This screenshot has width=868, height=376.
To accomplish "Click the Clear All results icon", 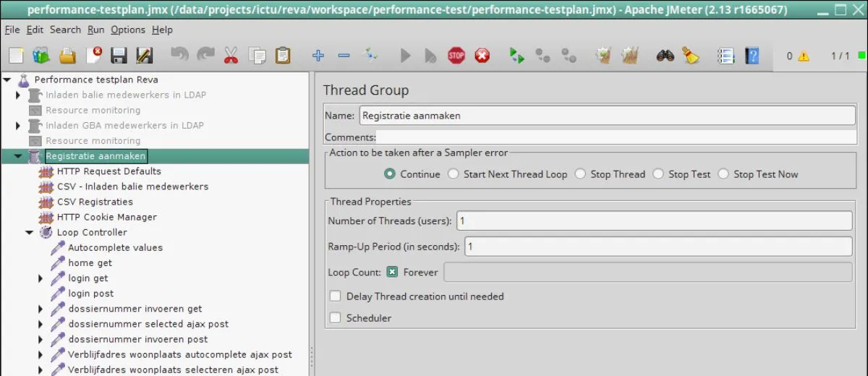I will [629, 56].
